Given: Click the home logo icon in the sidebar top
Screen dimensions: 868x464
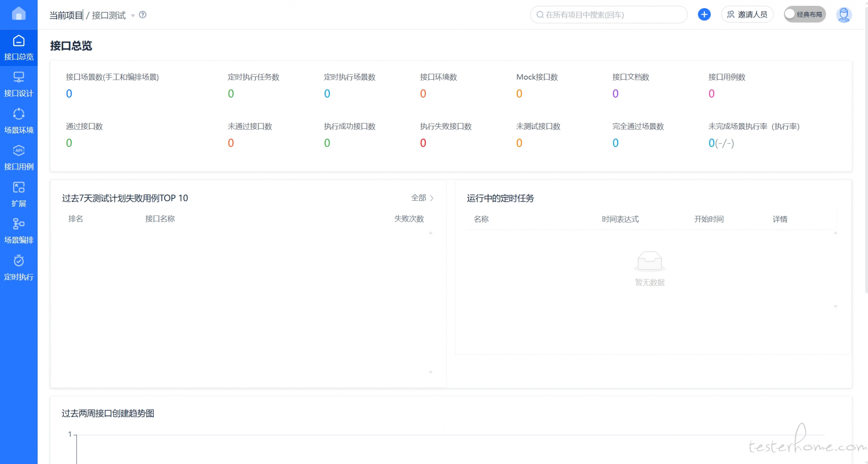Looking at the screenshot, I should [19, 14].
